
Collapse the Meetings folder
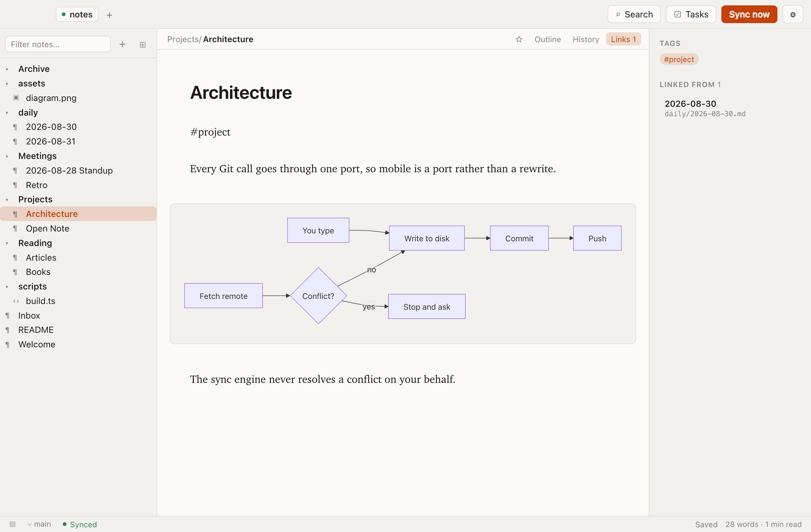click(x=7, y=156)
